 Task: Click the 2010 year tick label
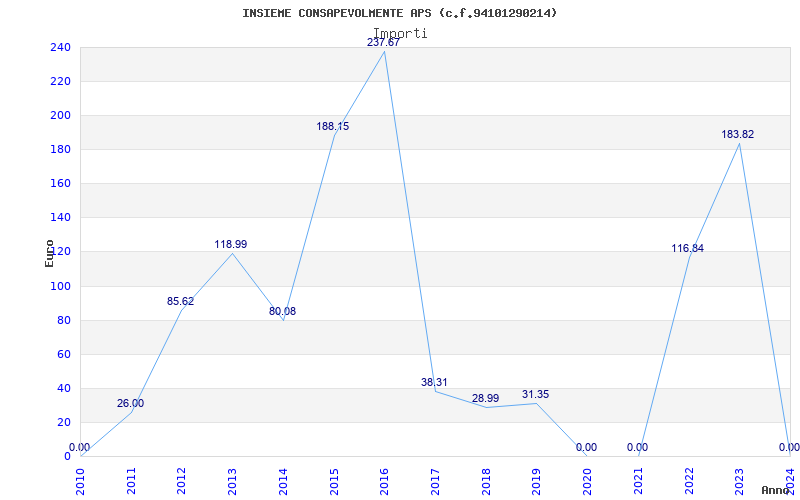click(x=80, y=481)
